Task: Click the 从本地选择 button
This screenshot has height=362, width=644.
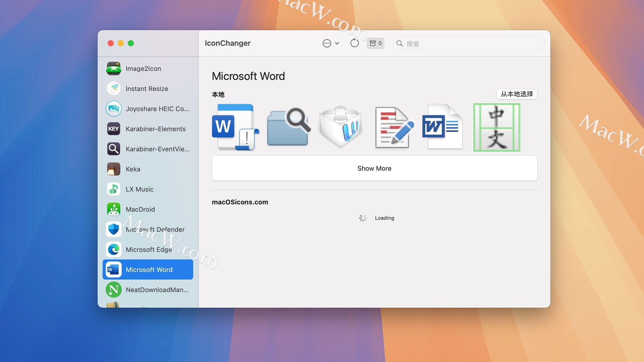Action: click(x=517, y=94)
